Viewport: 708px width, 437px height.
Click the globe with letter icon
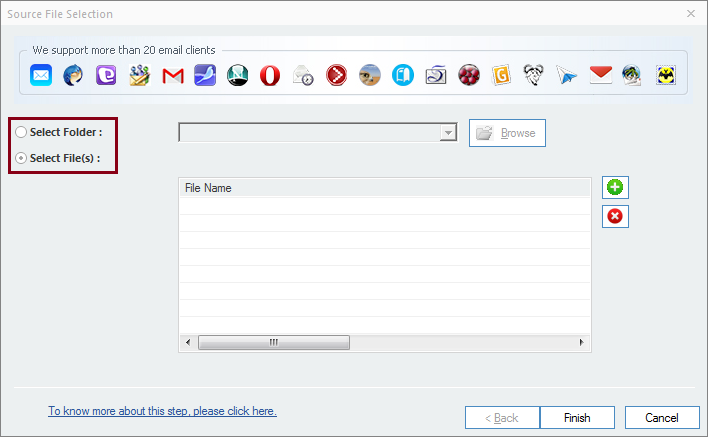[x=632, y=75]
